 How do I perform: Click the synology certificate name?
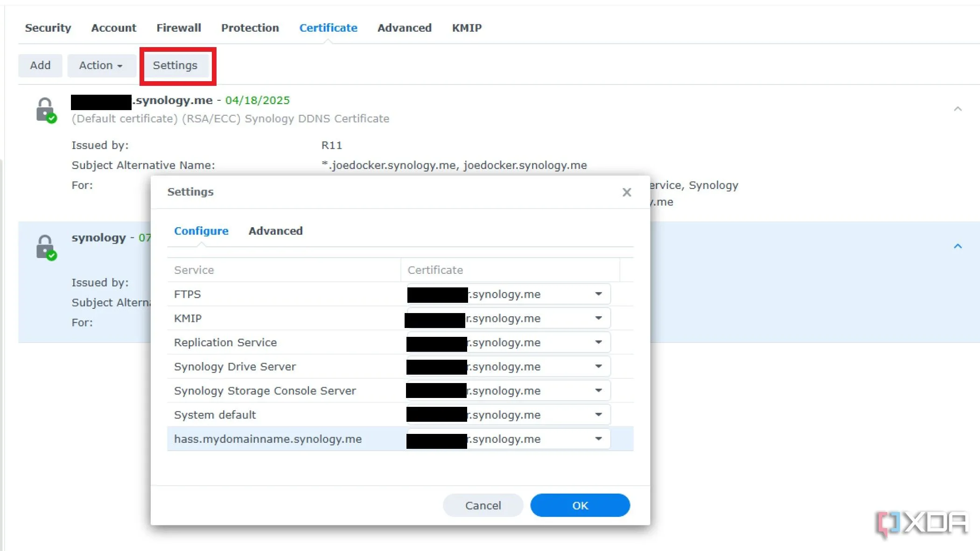[x=98, y=238]
